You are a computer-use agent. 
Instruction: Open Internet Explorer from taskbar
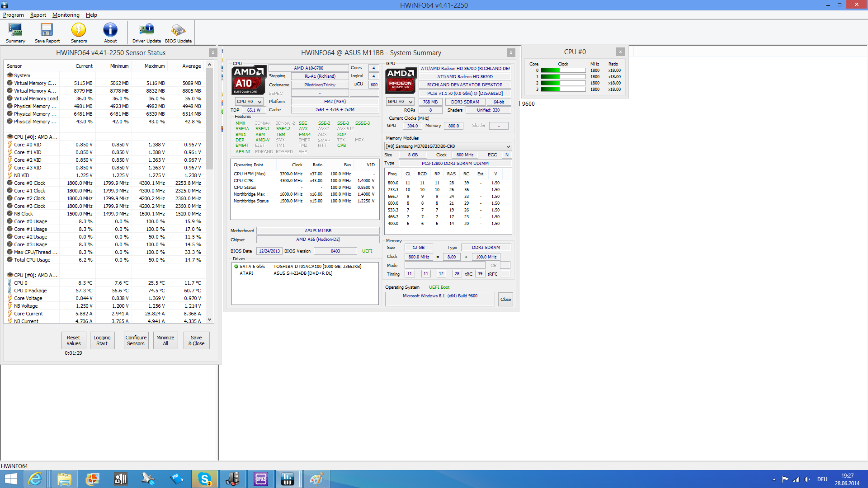point(35,479)
